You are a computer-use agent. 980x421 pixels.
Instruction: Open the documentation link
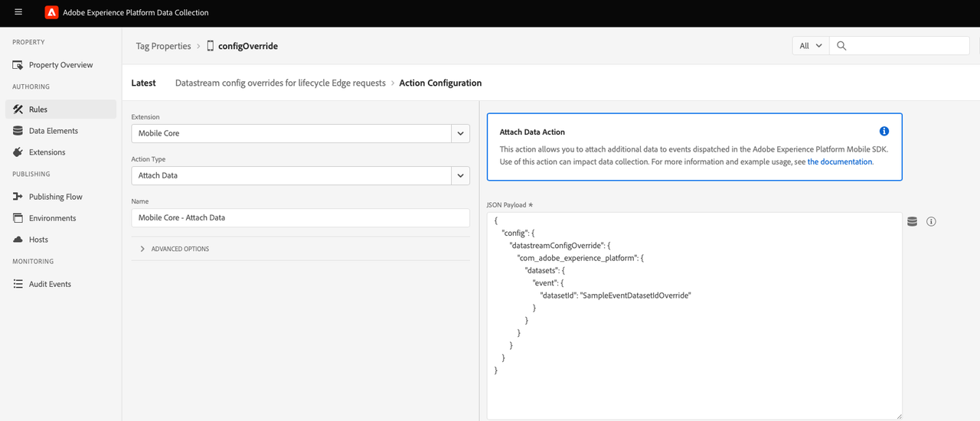point(840,162)
